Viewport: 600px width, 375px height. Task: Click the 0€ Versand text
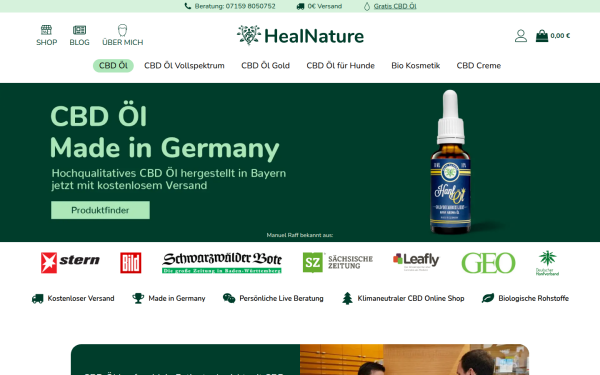324,6
